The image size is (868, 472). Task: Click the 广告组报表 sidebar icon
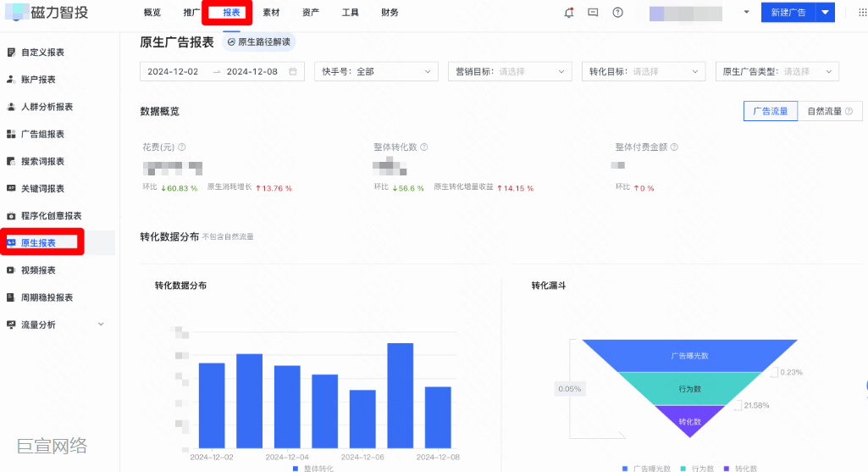point(11,134)
